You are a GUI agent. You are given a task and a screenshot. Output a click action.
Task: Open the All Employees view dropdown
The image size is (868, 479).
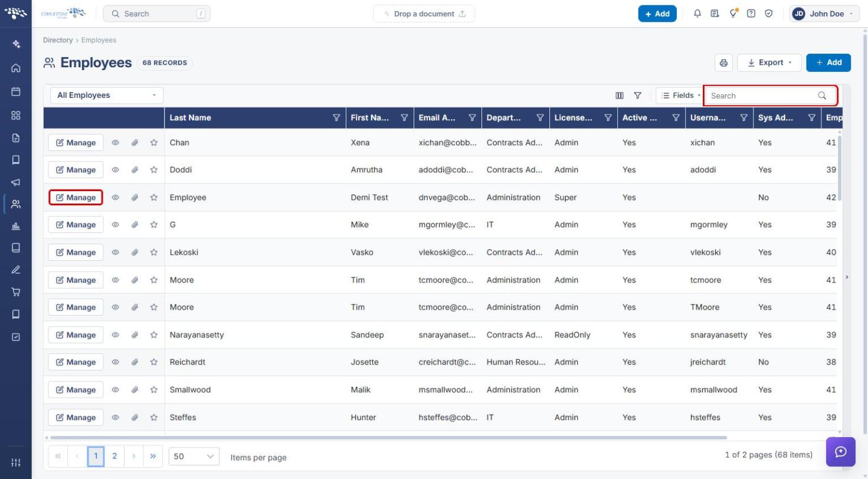coord(107,95)
